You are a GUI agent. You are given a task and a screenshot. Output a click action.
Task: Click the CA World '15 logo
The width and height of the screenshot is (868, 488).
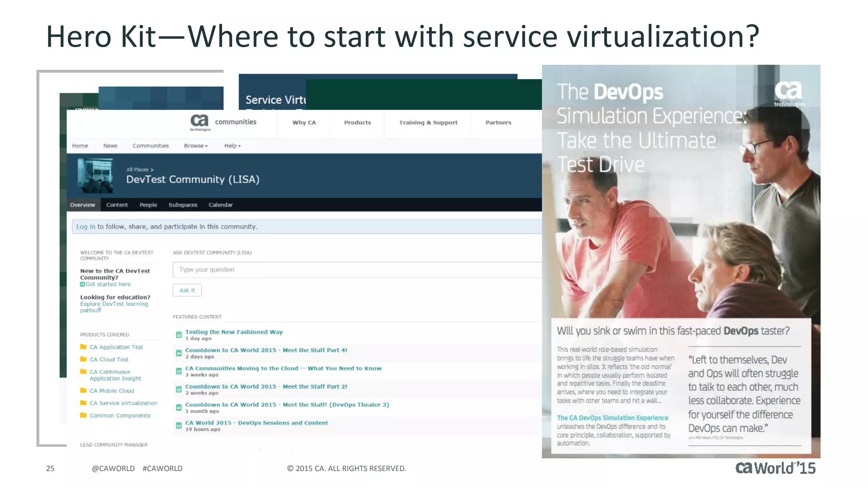click(x=775, y=468)
